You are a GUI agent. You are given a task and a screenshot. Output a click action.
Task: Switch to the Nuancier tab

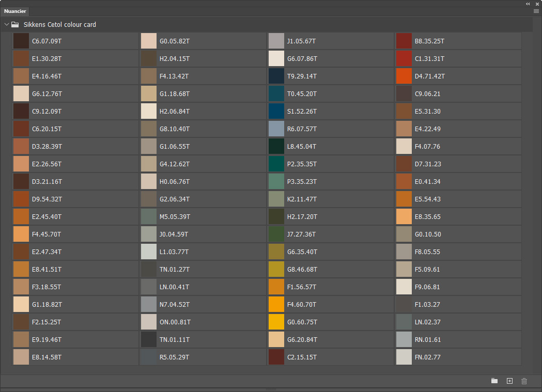15,11
